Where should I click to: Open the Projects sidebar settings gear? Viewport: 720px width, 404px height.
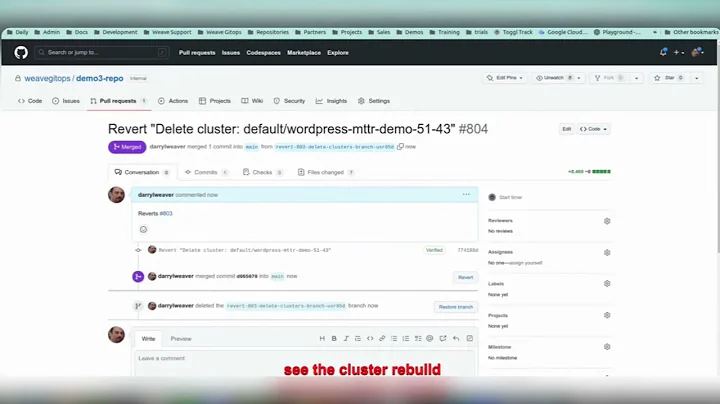[x=607, y=315]
